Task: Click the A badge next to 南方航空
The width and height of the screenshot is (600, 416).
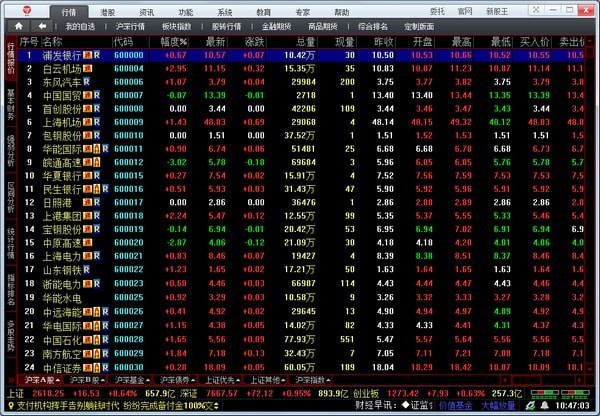Action: tap(97, 354)
